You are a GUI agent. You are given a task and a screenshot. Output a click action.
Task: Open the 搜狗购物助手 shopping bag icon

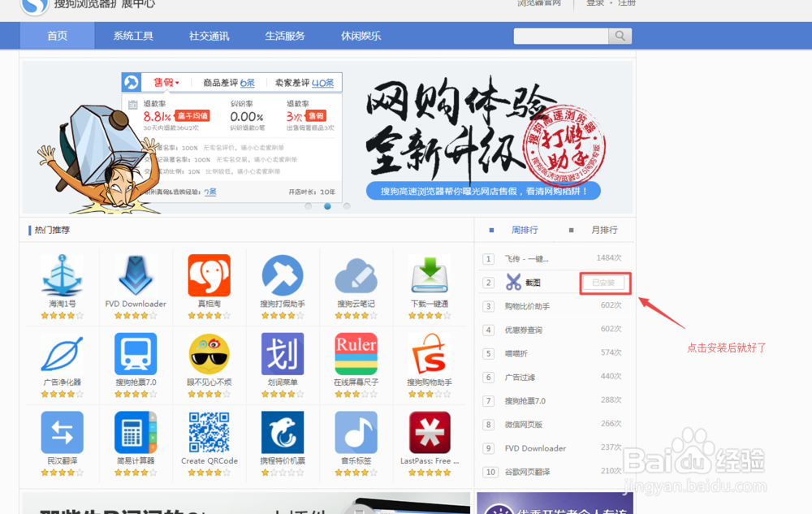tap(430, 353)
